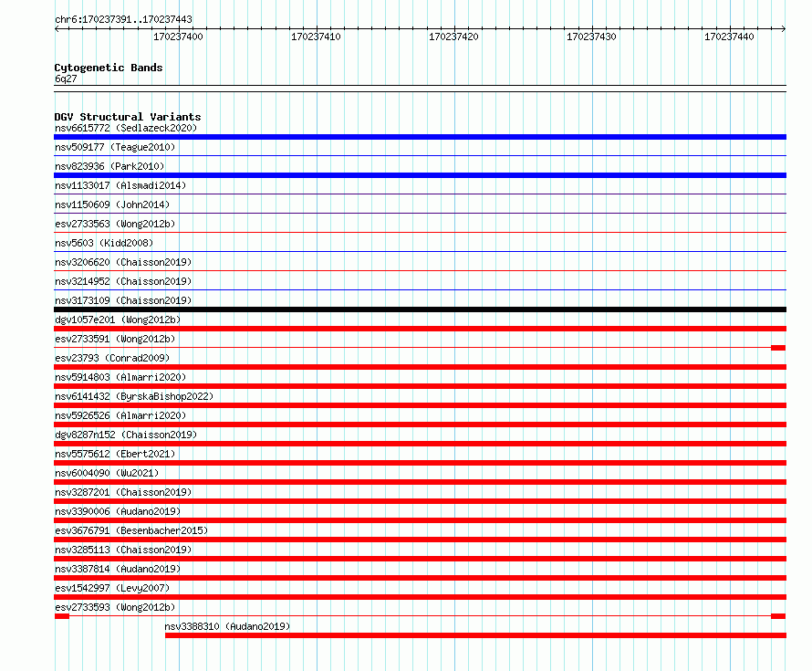Open variant nsv3388310 (Audano2019)
Screen dimensions: 812x671
[x=227, y=626]
